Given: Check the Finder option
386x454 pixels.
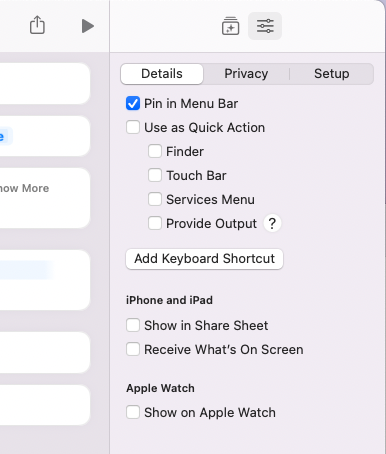Looking at the screenshot, I should click(155, 151).
